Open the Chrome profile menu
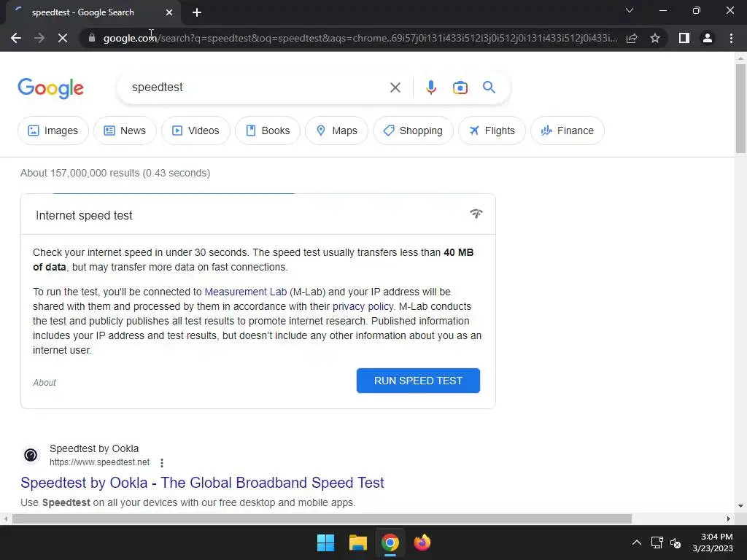This screenshot has height=560, width=747. (x=708, y=38)
